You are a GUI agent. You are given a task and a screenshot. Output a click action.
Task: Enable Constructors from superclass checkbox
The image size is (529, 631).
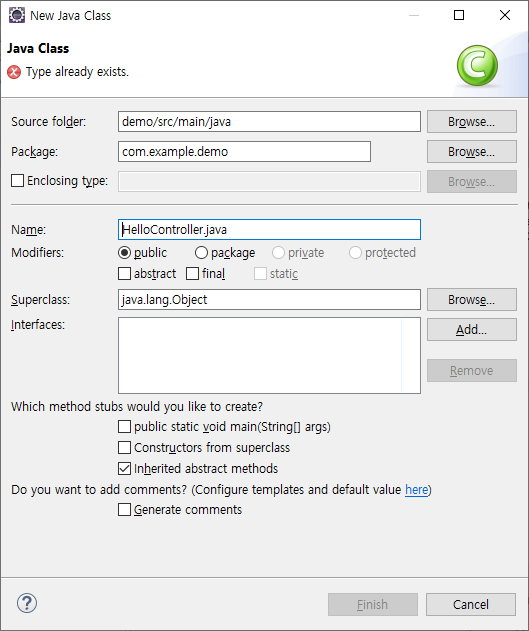(x=125, y=447)
